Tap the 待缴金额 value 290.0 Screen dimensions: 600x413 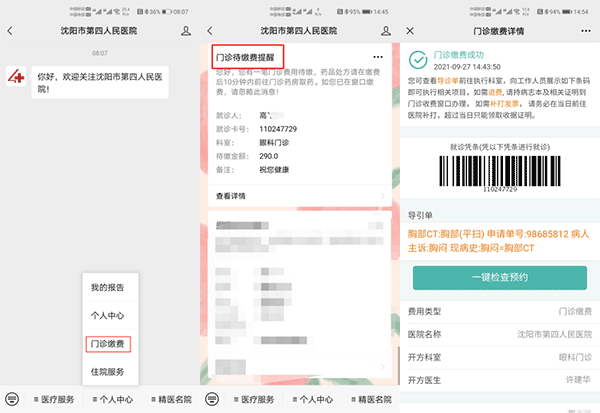coord(269,156)
